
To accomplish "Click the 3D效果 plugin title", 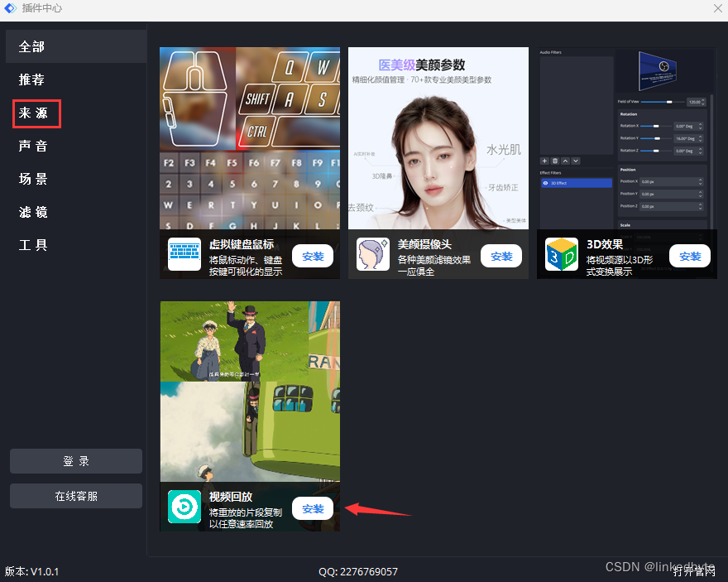I will (605, 244).
